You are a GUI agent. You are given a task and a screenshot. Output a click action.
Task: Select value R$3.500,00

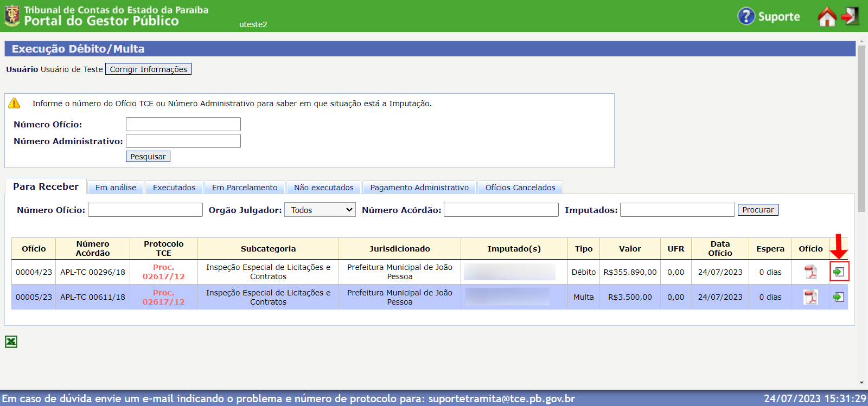point(630,297)
